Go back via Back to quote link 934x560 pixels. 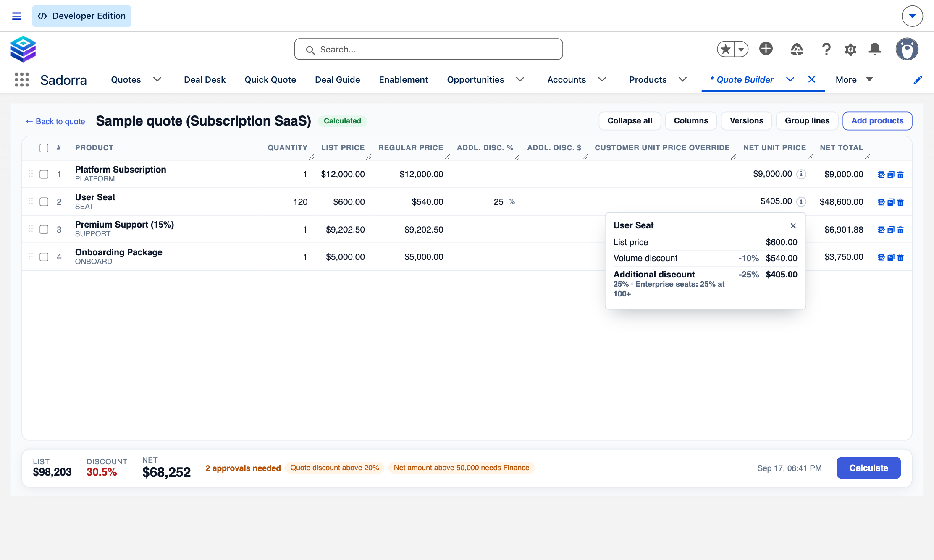coord(55,121)
